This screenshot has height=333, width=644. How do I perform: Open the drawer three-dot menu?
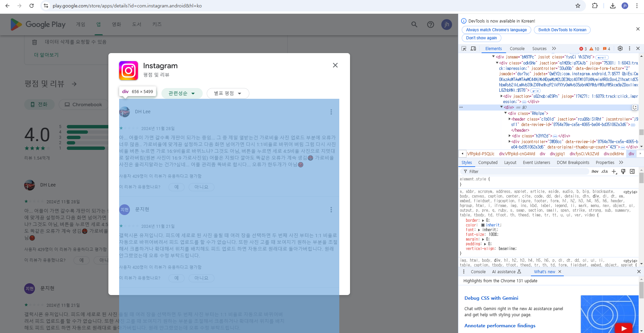pos(464,272)
